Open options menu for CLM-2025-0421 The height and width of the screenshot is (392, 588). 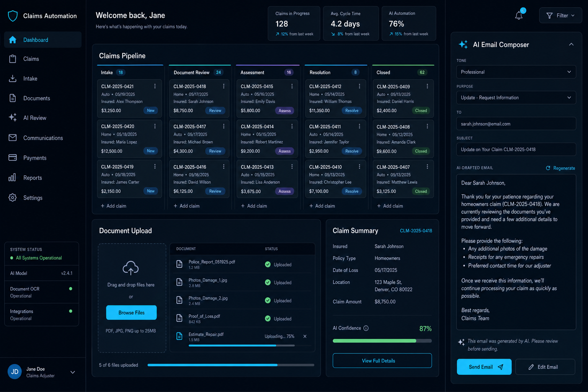[155, 86]
